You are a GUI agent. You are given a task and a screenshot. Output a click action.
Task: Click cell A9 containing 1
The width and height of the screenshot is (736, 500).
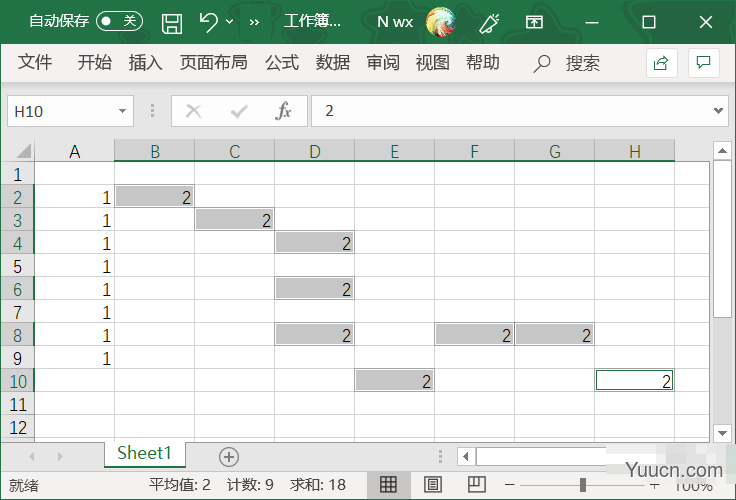pos(74,358)
